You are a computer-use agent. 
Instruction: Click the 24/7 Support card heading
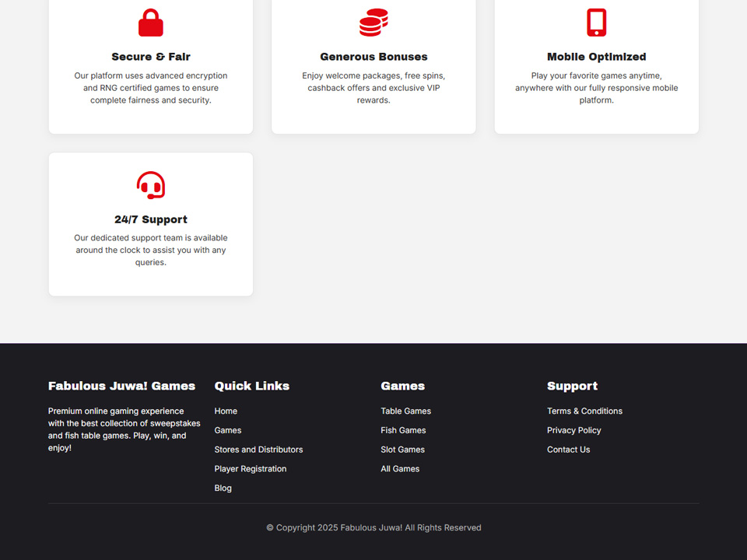pos(151,219)
